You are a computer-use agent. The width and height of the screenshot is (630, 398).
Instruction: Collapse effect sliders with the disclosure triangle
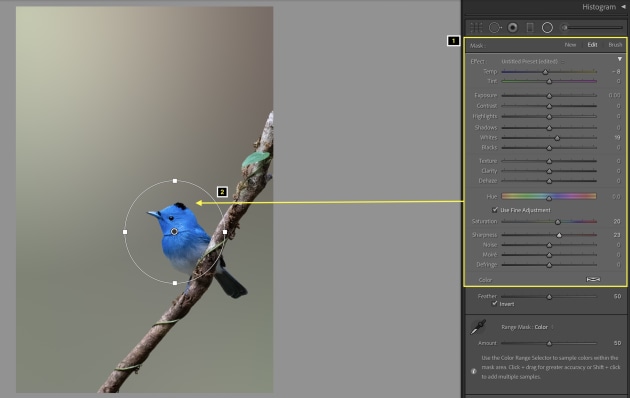[x=620, y=59]
